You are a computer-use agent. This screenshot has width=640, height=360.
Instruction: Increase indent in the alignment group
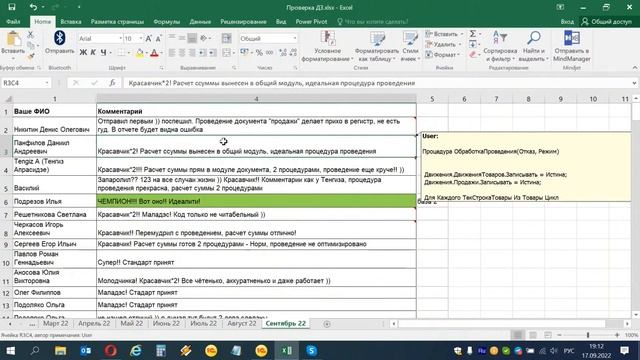[x=212, y=53]
